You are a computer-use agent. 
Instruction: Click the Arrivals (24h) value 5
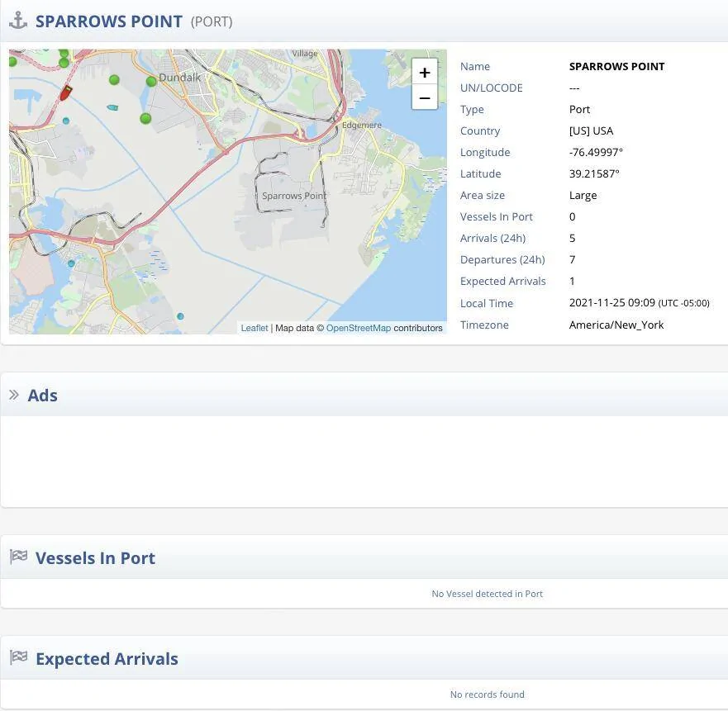[572, 238]
